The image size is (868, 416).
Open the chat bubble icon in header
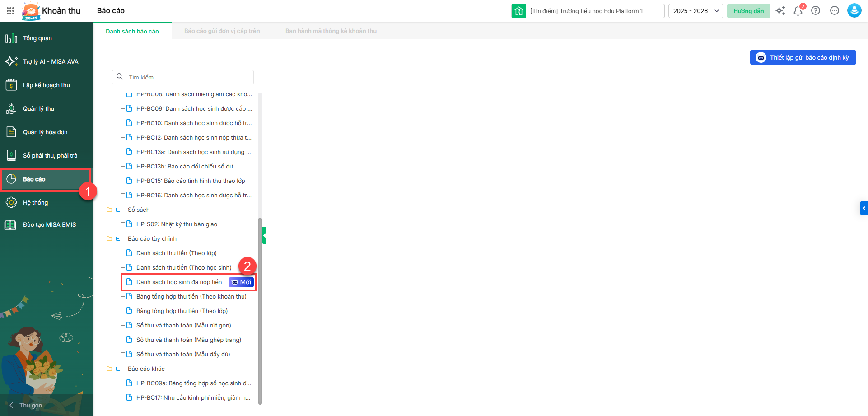835,11
